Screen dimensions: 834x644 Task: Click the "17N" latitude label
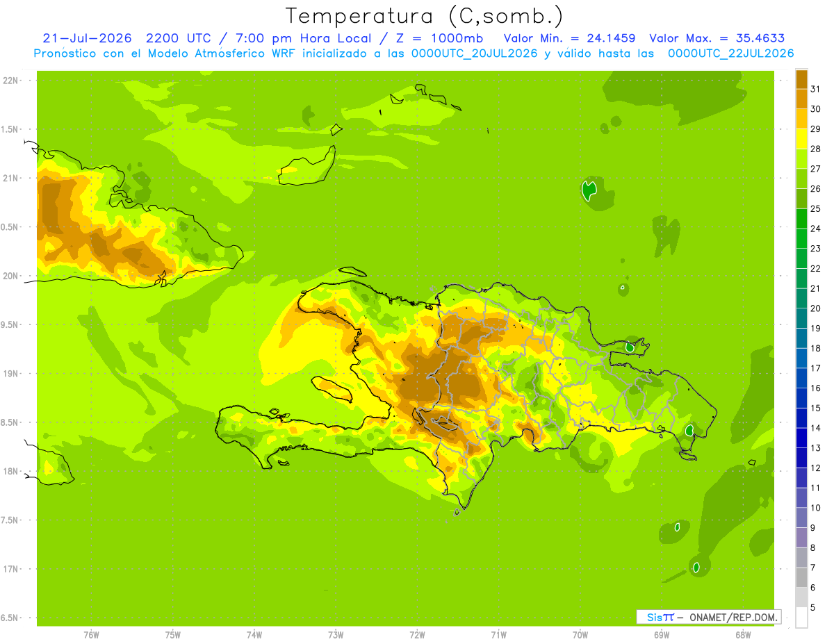[10, 569]
